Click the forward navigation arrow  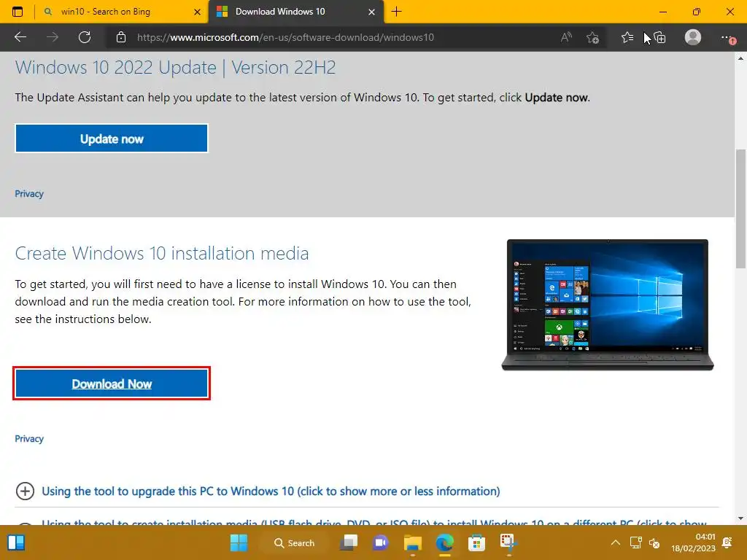[x=53, y=37]
